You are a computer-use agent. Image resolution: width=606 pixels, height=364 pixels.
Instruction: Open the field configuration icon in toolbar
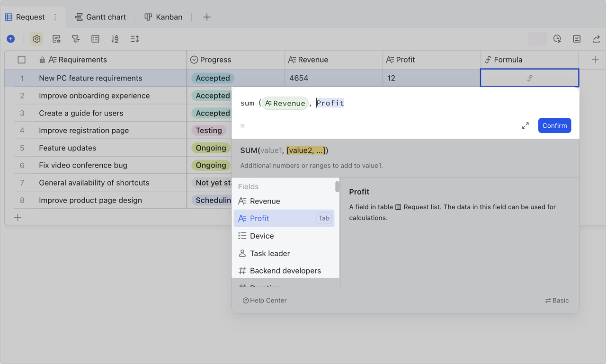(x=56, y=39)
